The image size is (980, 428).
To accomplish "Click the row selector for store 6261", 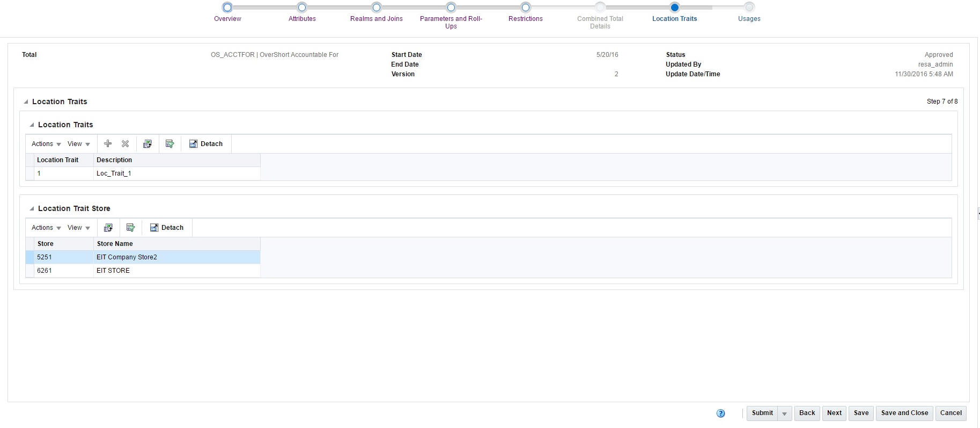I will pyautogui.click(x=30, y=271).
